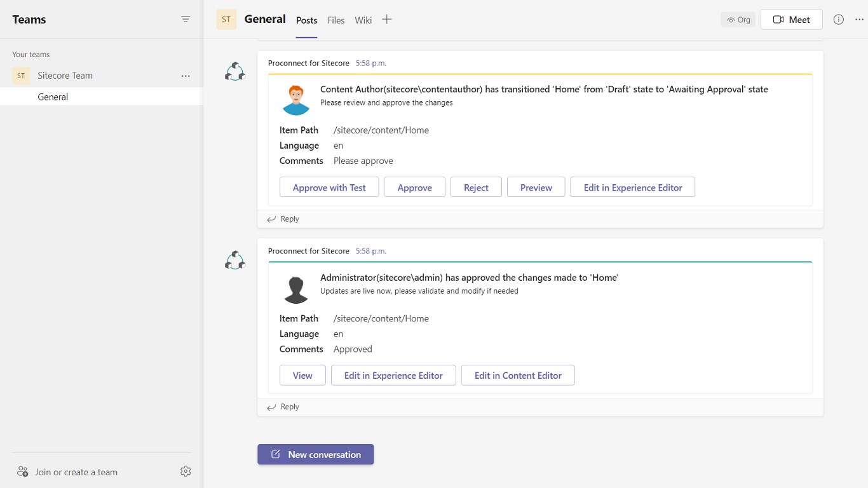The height and width of the screenshot is (488, 868).
Task: Select the General channel
Action: click(x=53, y=97)
